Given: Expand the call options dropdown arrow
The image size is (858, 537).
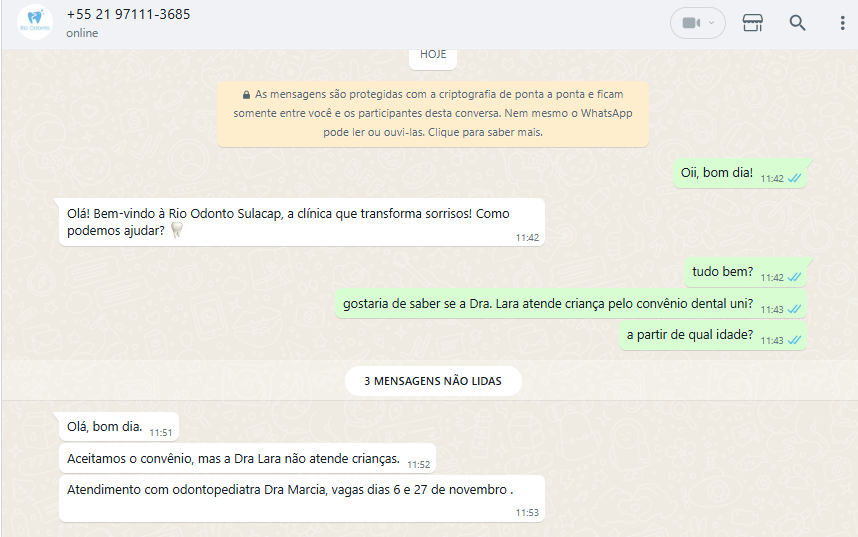Looking at the screenshot, I should pos(711,23).
